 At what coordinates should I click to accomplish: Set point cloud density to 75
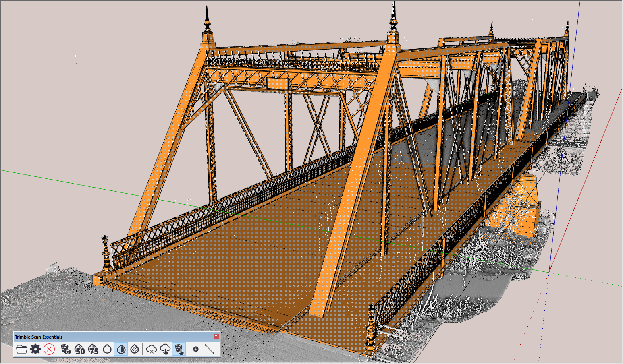(x=93, y=350)
